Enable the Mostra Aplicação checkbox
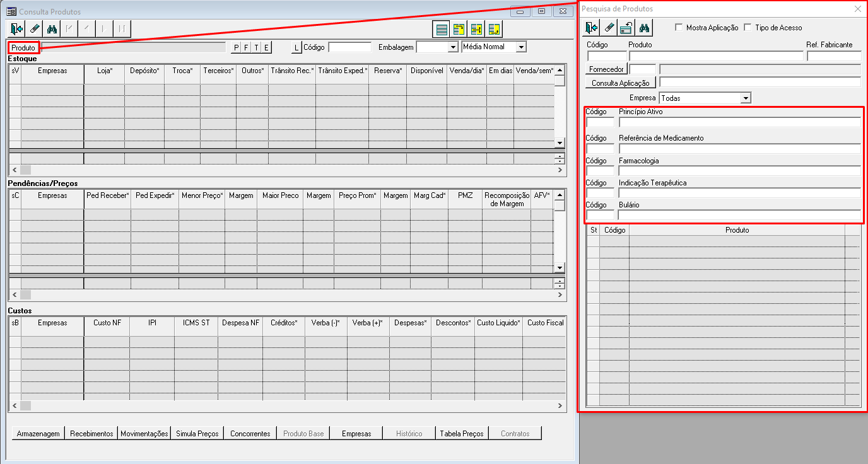 pos(679,28)
